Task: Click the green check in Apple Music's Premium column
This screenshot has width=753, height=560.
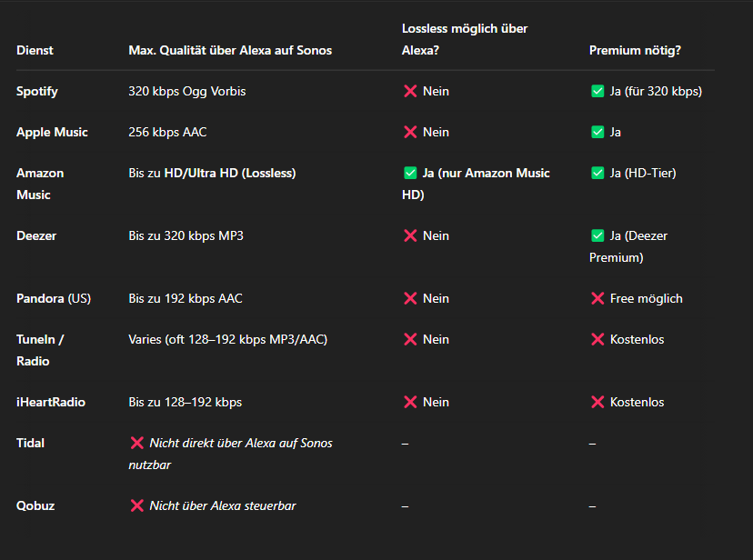Action: [x=597, y=132]
